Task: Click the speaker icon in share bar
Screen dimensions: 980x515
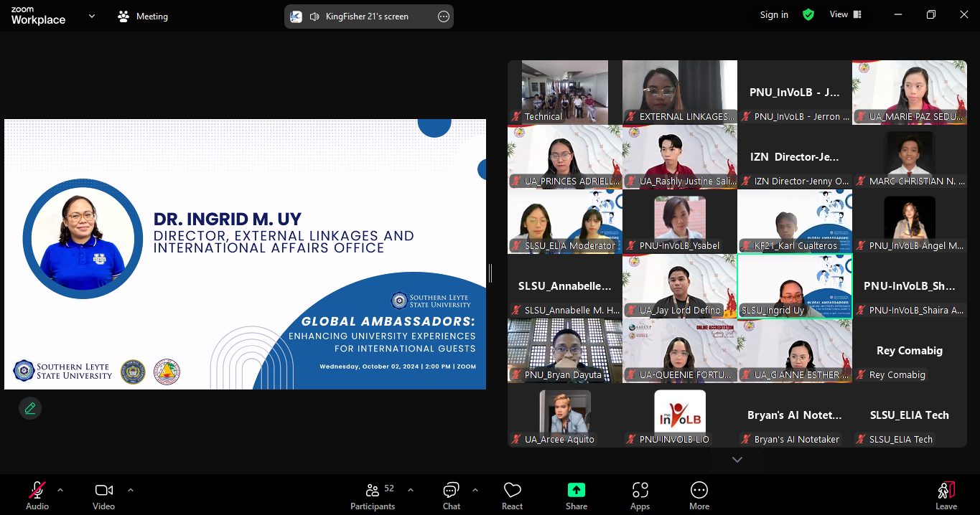Action: coord(314,16)
